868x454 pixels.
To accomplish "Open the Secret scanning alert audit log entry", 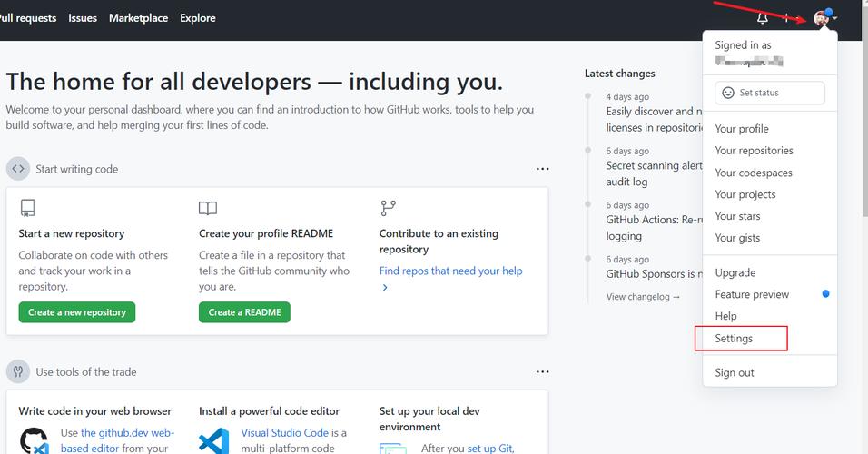I will (x=654, y=173).
